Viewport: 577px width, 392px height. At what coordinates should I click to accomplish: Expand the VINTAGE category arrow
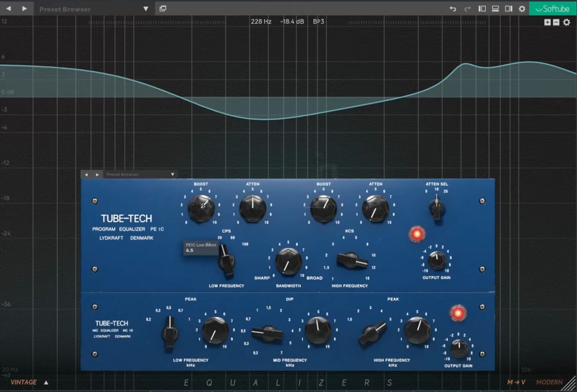(x=46, y=382)
